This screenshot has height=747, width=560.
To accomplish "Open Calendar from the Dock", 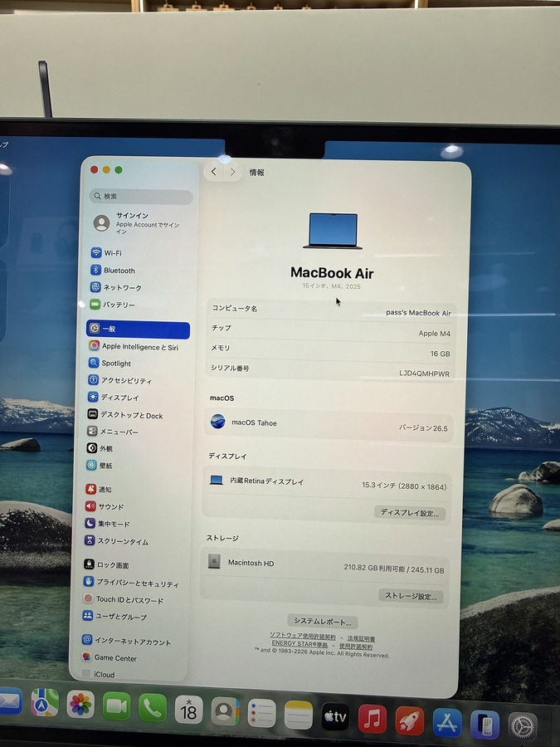I will click(x=188, y=710).
